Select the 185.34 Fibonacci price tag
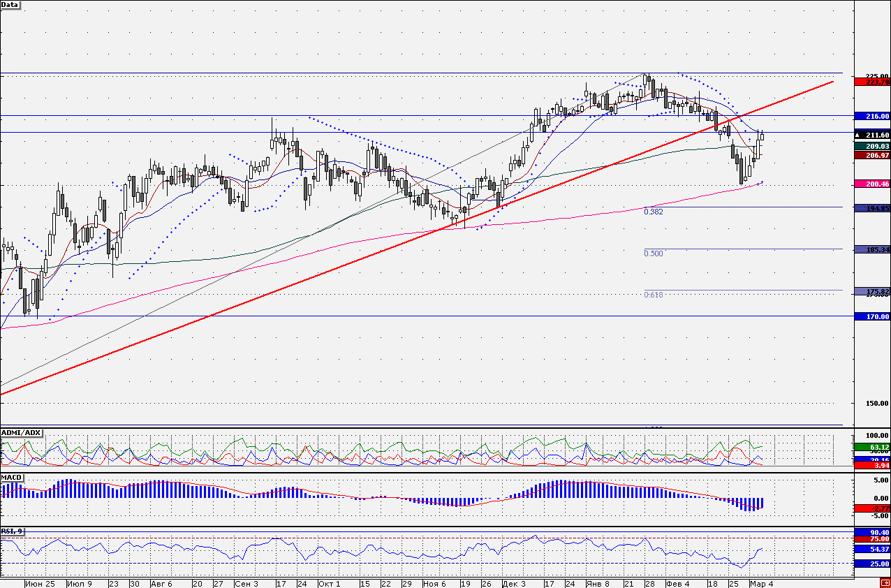 click(872, 249)
